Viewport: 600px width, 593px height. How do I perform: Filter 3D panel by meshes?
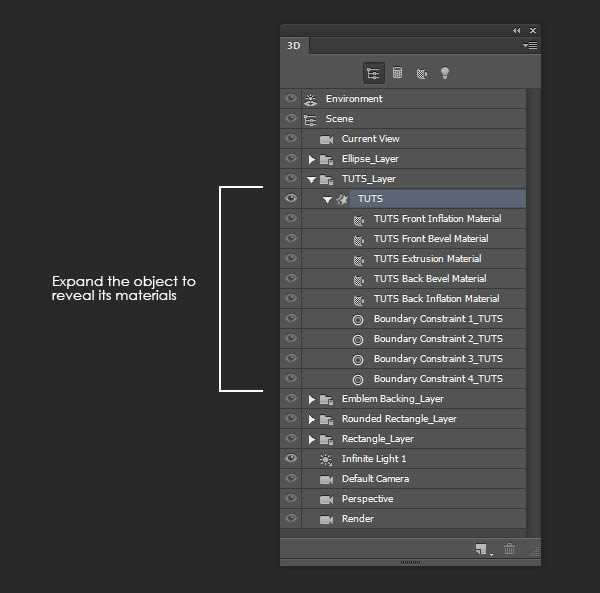397,73
